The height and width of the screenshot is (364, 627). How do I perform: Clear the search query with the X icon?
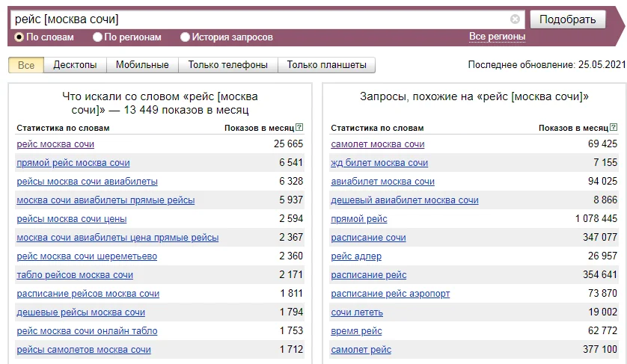[x=515, y=19]
